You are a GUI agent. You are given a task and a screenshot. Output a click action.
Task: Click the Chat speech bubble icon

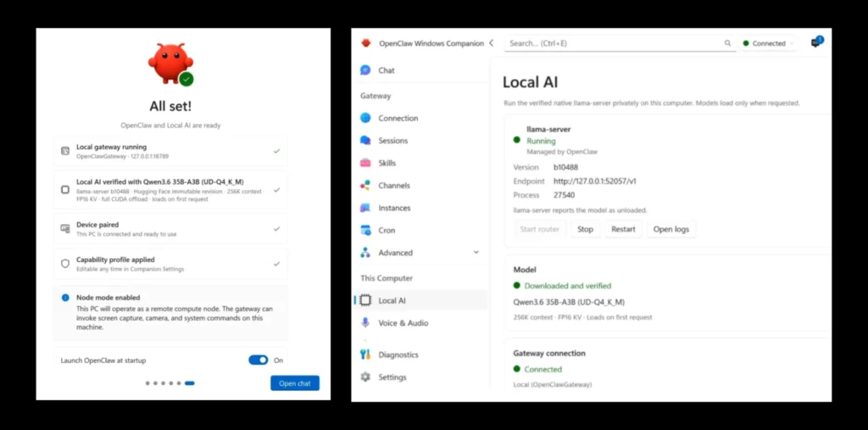[x=365, y=70]
